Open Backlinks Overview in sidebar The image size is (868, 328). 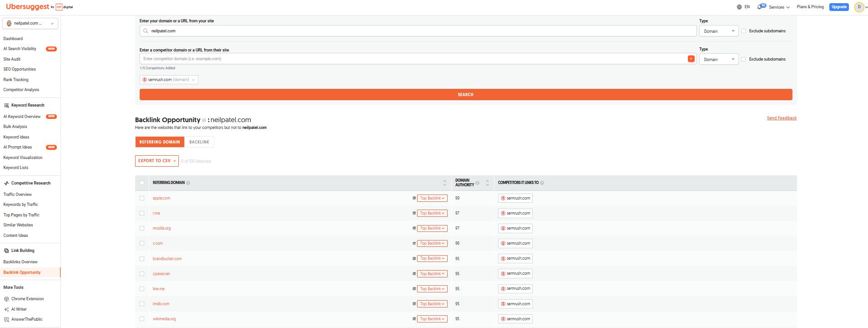pyautogui.click(x=20, y=262)
